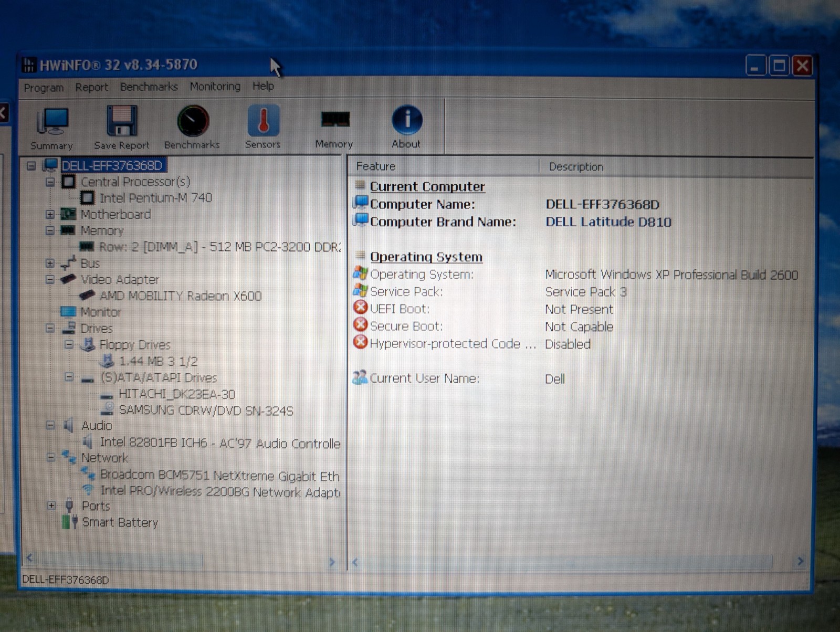840x632 pixels.
Task: Click the Network tree icon
Action: click(x=69, y=457)
